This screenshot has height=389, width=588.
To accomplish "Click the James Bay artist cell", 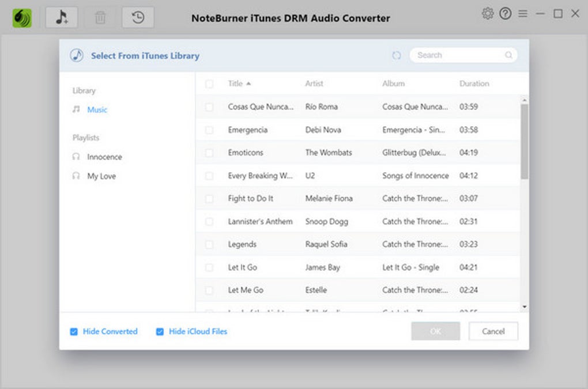I will [x=322, y=267].
